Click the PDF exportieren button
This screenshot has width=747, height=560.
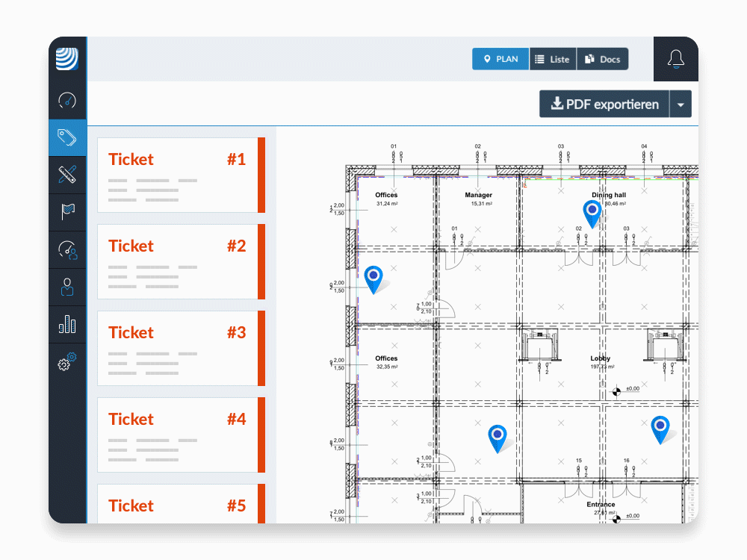pos(604,105)
